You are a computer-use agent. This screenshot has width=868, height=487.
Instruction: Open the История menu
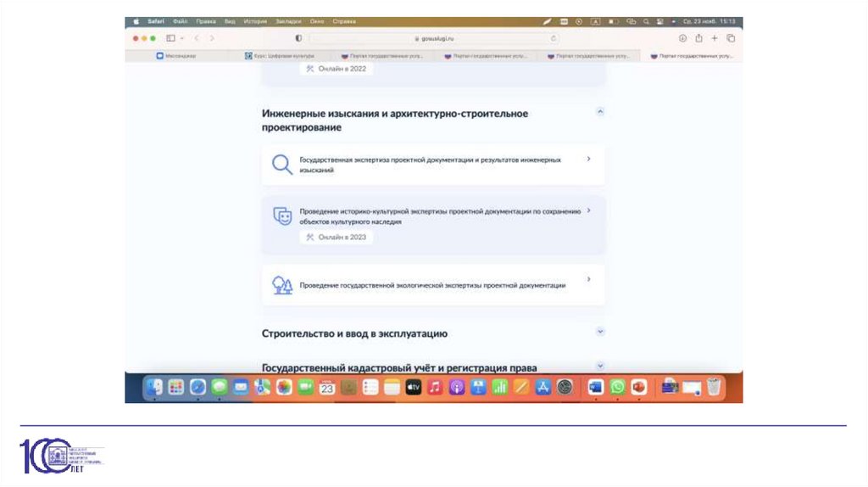point(255,21)
